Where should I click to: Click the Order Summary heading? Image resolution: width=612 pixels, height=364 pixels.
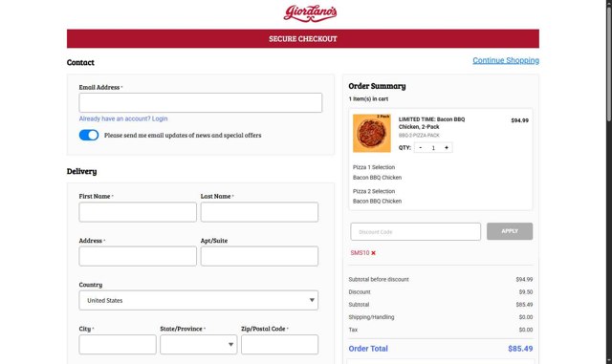click(x=377, y=86)
